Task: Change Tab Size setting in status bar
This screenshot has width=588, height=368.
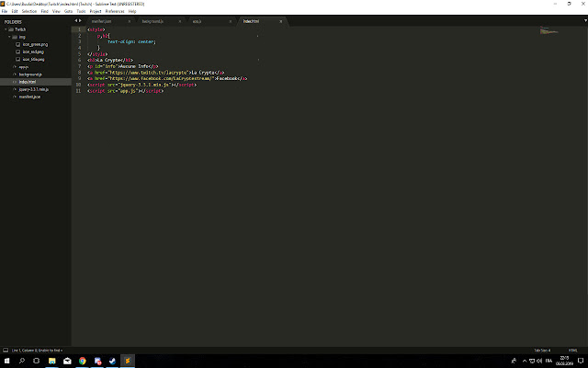Action: [x=543, y=351]
